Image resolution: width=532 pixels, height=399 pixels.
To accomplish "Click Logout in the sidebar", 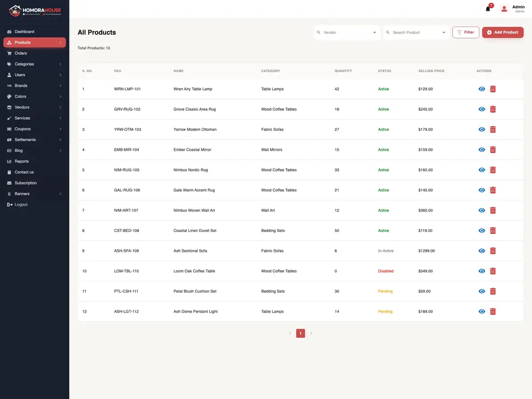I will tap(35, 205).
